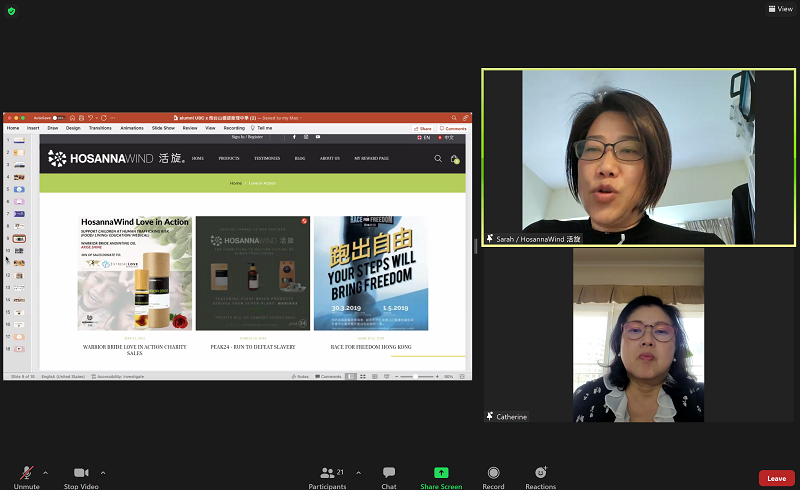Open the Transitions ribbon tab

(x=100, y=128)
